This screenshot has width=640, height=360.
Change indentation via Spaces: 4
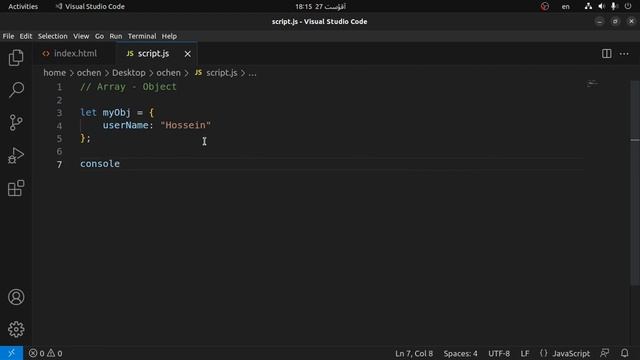(460, 353)
